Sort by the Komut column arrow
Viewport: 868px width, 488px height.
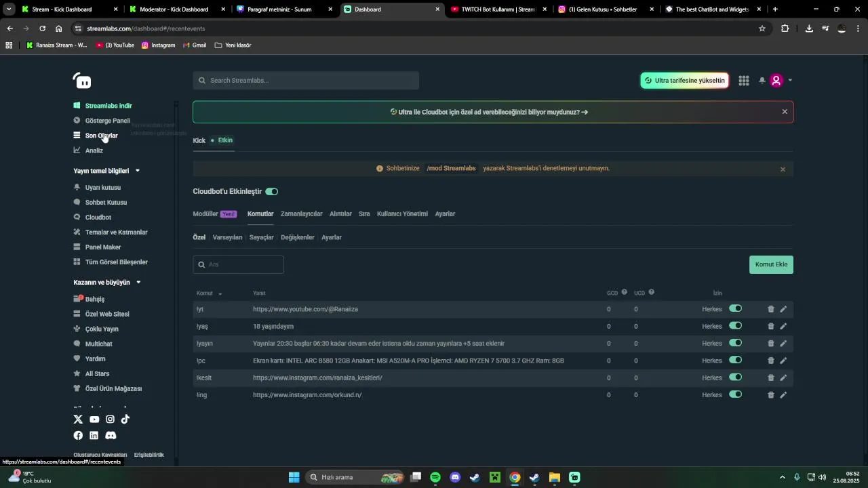[220, 293]
